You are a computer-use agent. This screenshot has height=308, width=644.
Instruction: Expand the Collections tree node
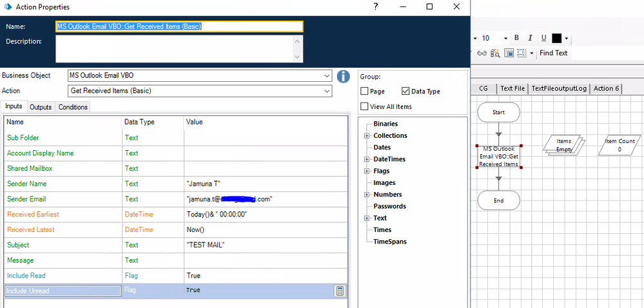(x=366, y=136)
